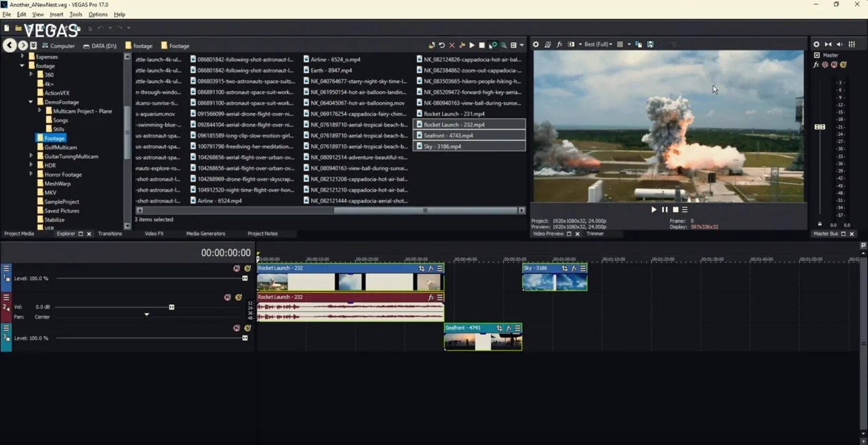Open the File menu
The width and height of the screenshot is (868, 445).
[7, 15]
